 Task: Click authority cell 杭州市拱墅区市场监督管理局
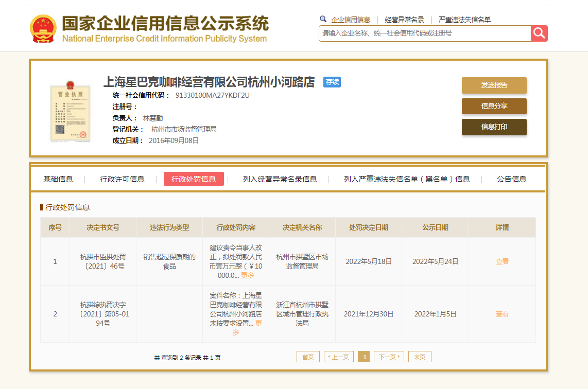pyautogui.click(x=302, y=261)
